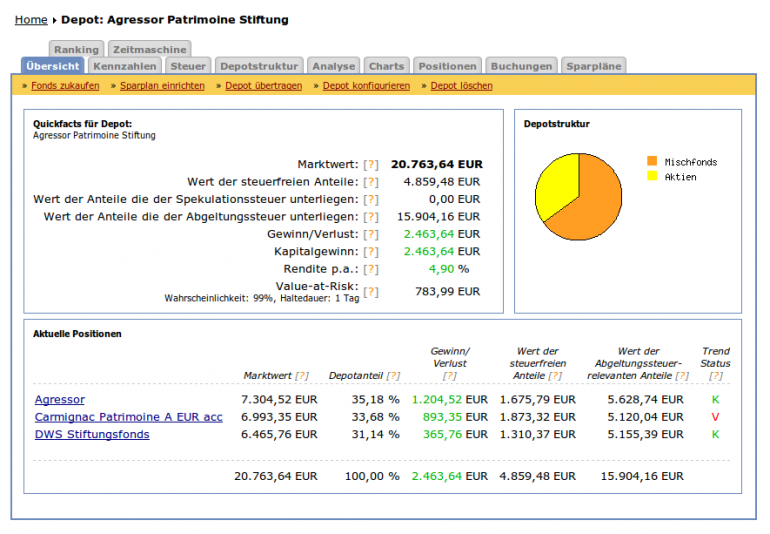770x534 pixels.
Task: Open the Agressor fund position
Action: [60, 399]
